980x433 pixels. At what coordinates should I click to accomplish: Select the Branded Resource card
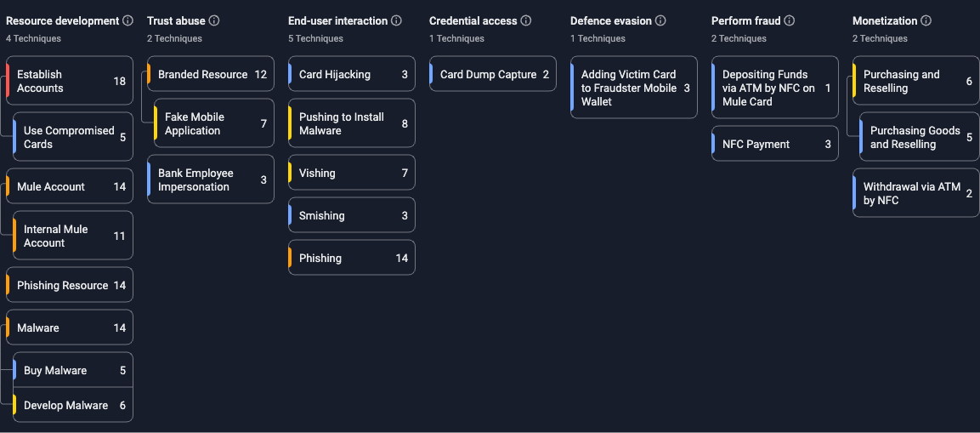point(211,74)
